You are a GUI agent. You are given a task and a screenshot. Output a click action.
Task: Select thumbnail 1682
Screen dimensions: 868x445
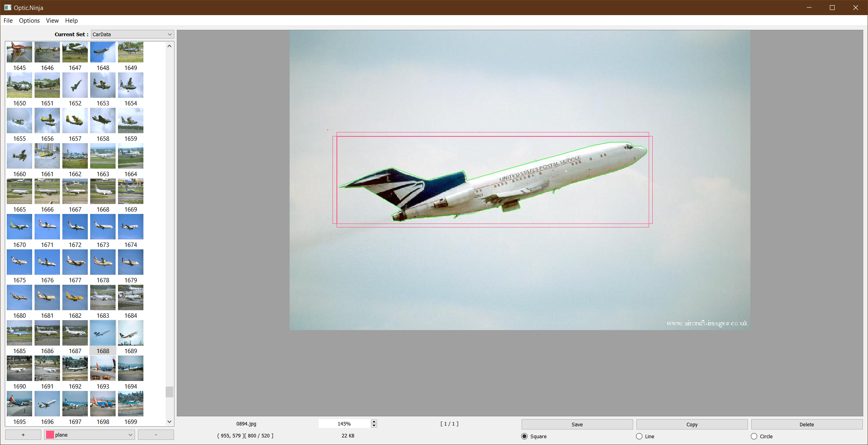75,297
